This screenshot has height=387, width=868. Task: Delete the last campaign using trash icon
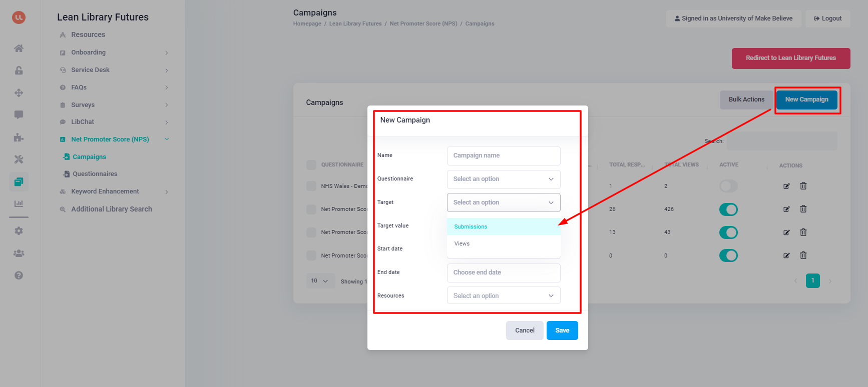[803, 255]
